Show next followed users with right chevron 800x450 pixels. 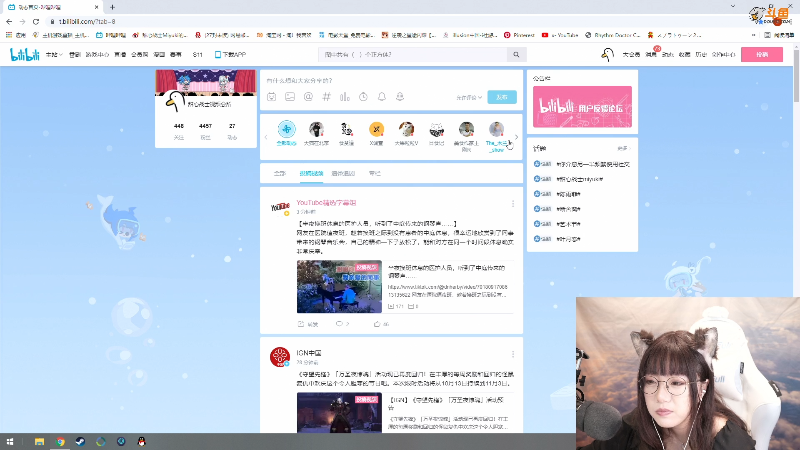[516, 137]
